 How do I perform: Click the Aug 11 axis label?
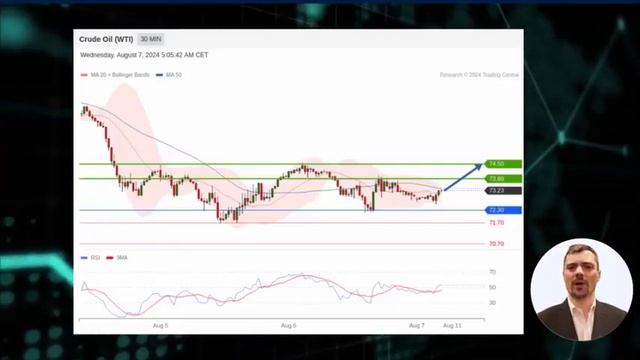(x=452, y=326)
